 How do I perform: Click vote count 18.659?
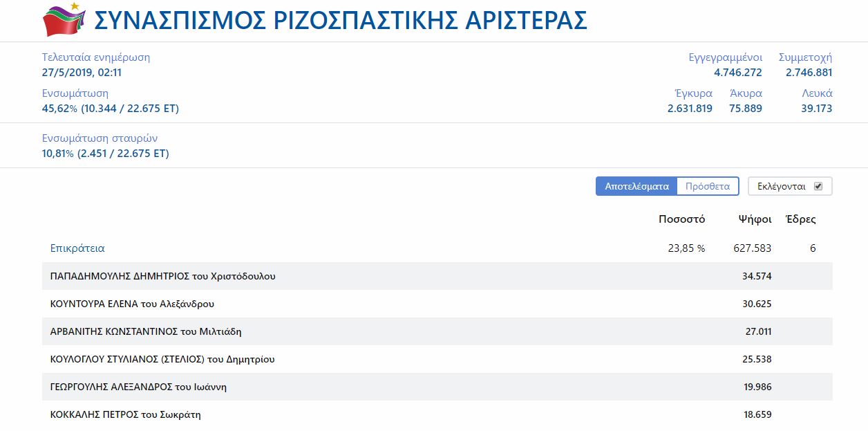[757, 414]
